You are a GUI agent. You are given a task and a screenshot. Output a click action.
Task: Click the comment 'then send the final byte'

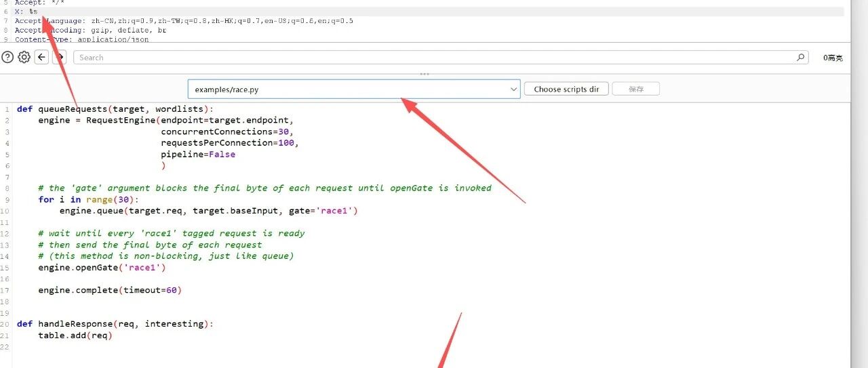click(x=151, y=245)
